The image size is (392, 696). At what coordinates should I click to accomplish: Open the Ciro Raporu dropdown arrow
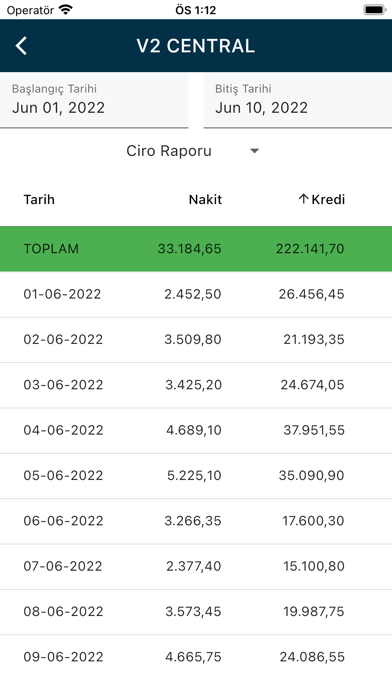tap(254, 151)
